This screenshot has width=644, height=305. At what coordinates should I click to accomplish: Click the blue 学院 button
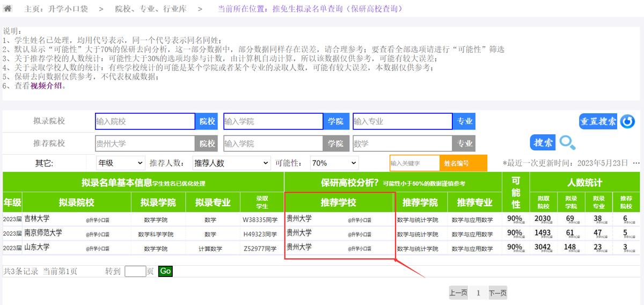click(336, 121)
